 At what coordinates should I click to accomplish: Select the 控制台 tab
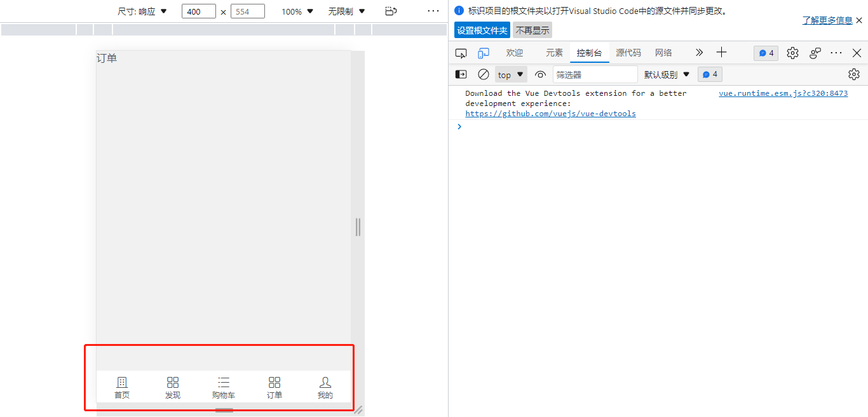[x=590, y=53]
